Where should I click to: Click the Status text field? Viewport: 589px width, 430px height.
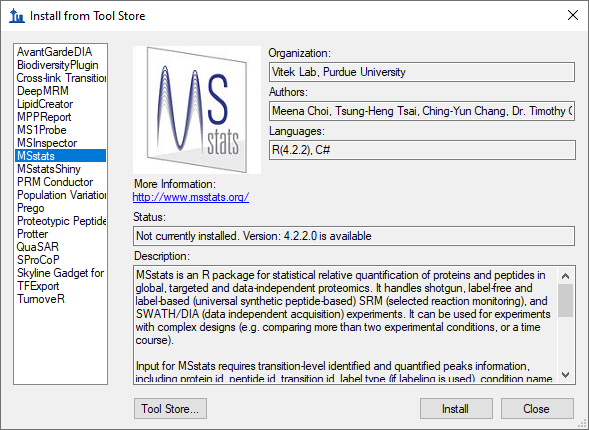click(354, 236)
